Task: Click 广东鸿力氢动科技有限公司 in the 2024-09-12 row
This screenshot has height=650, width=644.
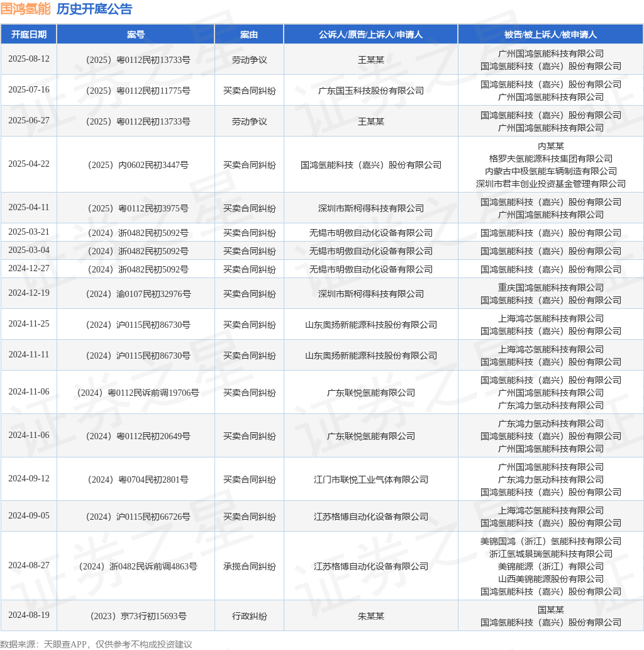Action: tap(551, 479)
